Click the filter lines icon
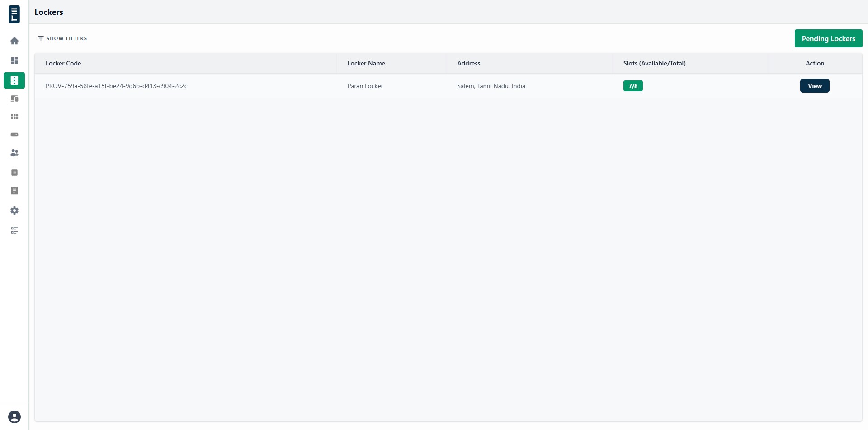This screenshot has height=430, width=868. (41, 38)
